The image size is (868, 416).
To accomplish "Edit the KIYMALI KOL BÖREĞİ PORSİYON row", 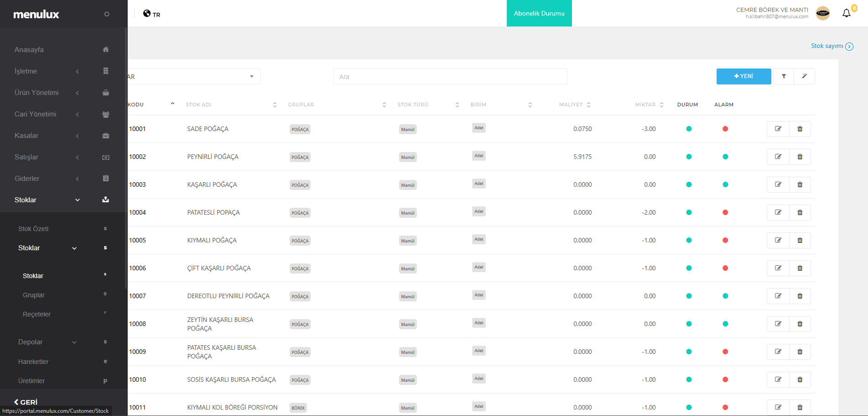I will coord(778,407).
